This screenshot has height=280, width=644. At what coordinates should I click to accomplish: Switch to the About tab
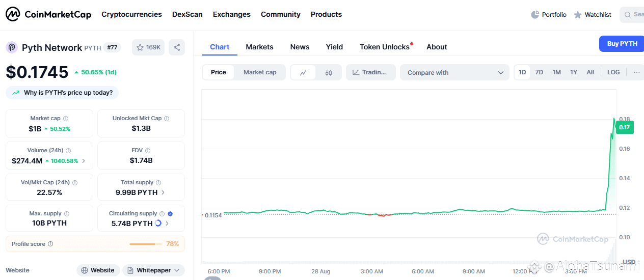tap(437, 47)
